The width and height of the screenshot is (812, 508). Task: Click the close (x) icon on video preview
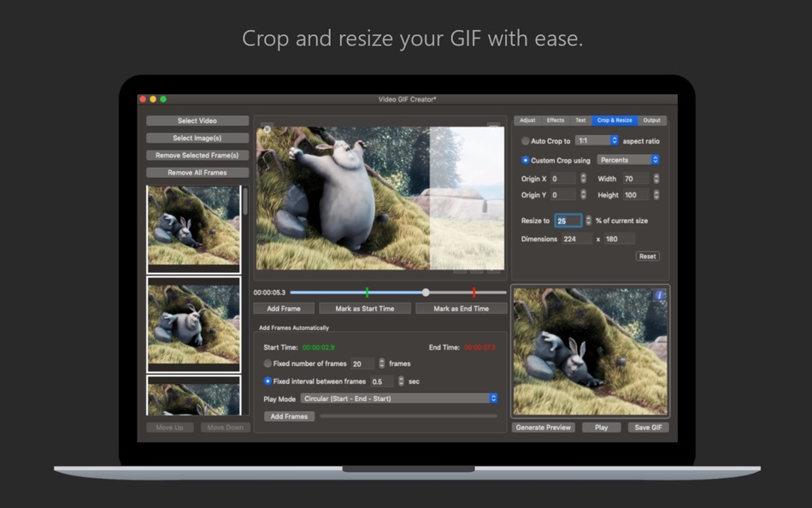tap(268, 129)
